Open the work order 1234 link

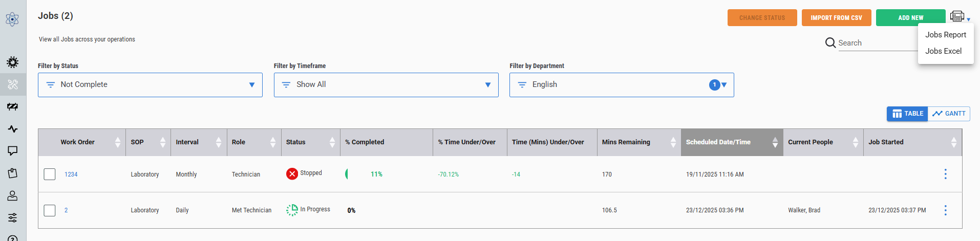click(x=71, y=174)
